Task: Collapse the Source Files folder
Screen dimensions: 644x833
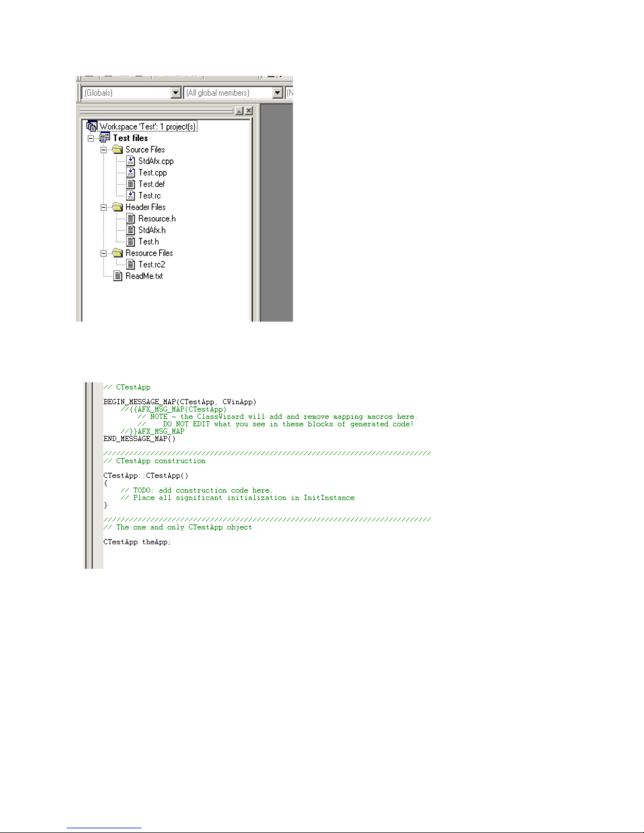Action: click(104, 150)
